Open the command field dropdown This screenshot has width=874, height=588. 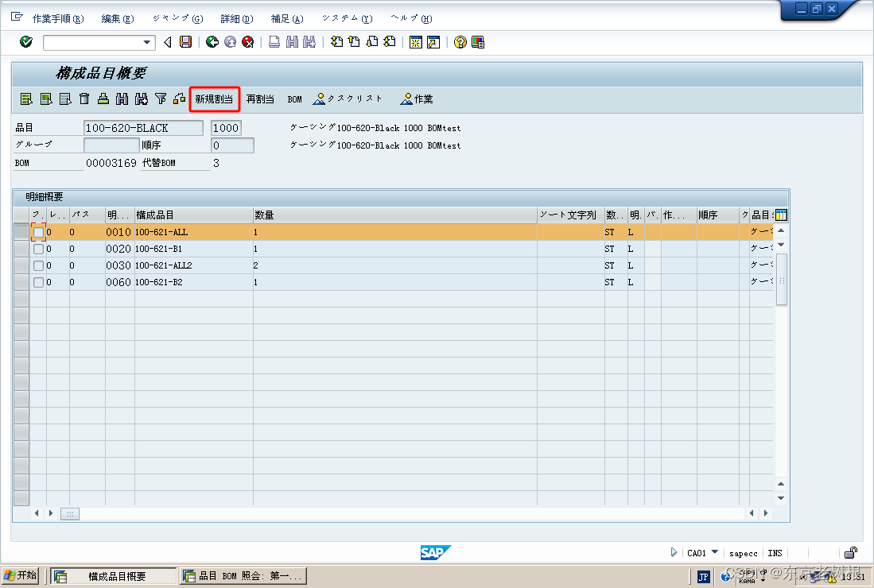tap(146, 42)
